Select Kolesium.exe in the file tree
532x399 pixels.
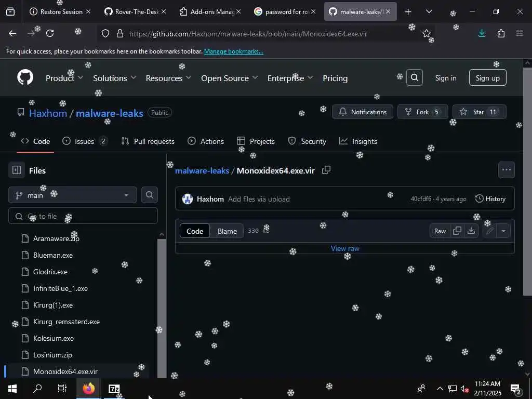point(54,338)
